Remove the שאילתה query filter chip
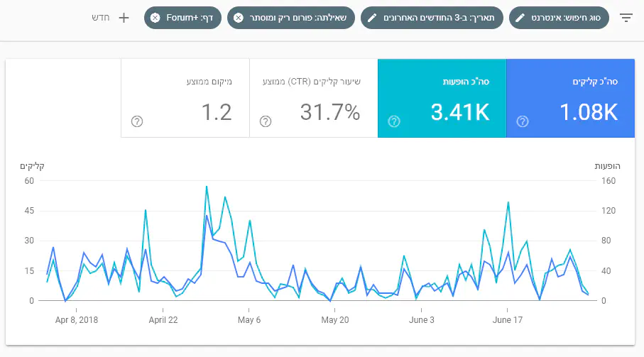Screen dimensions: 644x357 239,18
